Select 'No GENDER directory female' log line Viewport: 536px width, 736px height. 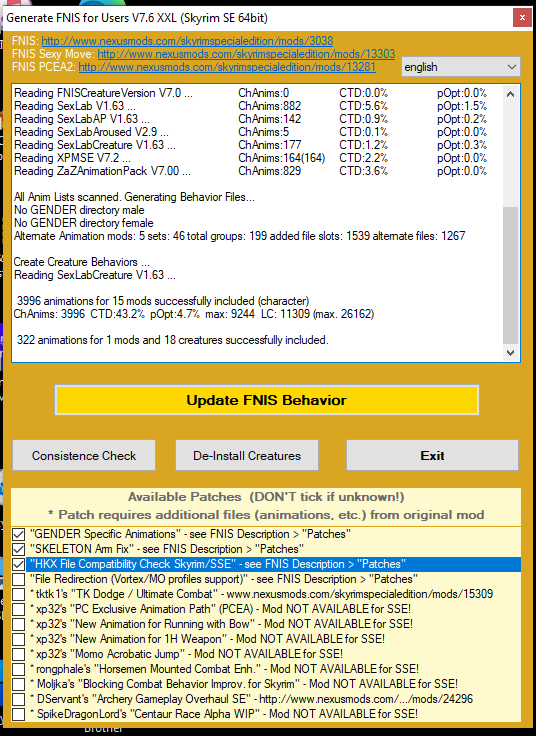coord(84,223)
